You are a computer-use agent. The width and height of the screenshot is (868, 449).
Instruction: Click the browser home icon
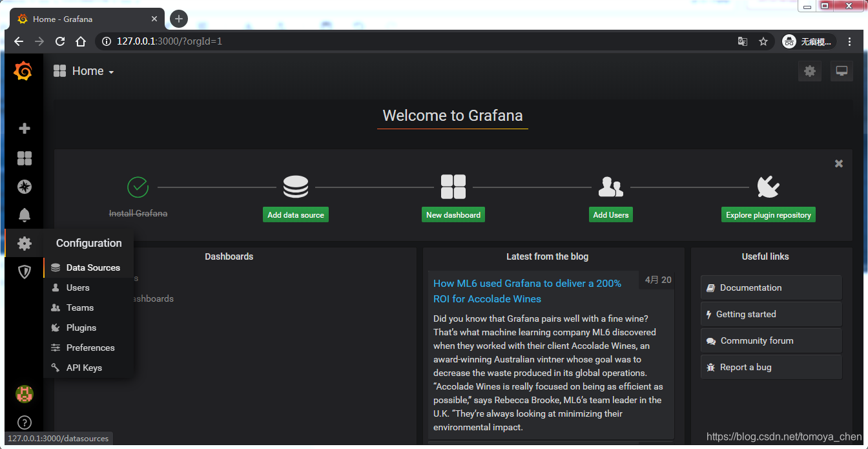coord(81,41)
